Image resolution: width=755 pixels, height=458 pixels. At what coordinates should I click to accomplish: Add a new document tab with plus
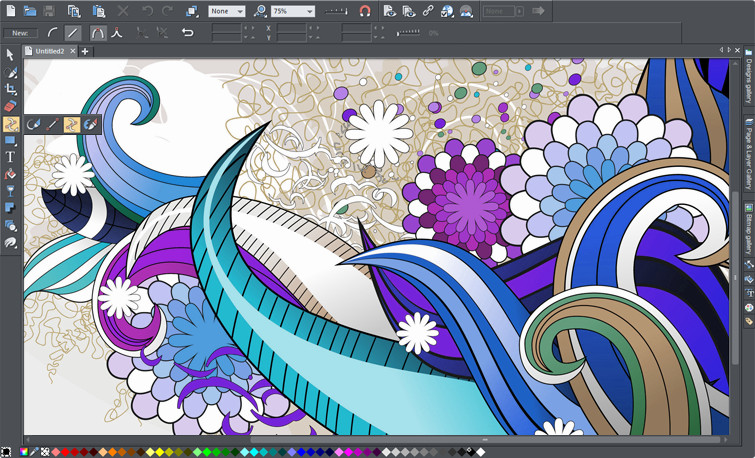[85, 51]
